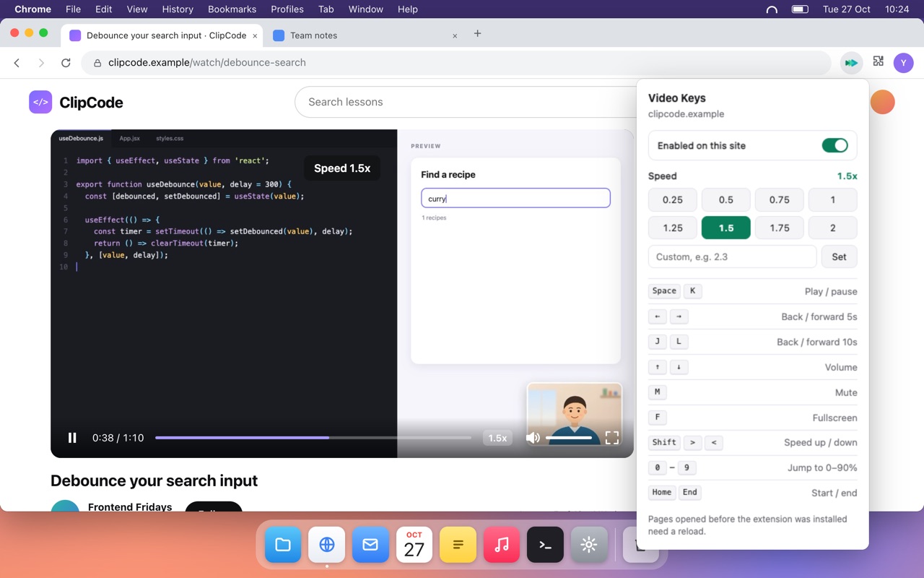Open the Chrome extensions puzzle icon
Viewport: 924px width, 578px height.
(x=879, y=62)
